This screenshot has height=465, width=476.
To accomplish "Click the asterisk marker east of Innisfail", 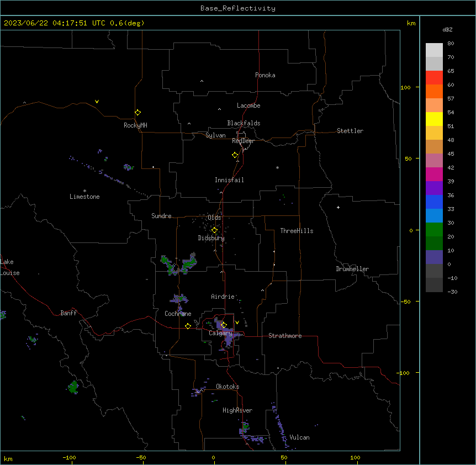I will tap(277, 167).
